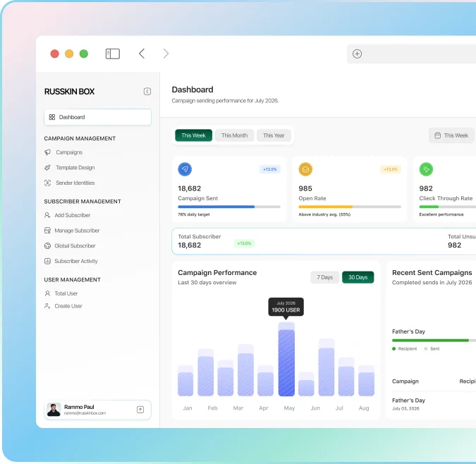Click the Total User person icon

[x=47, y=293]
